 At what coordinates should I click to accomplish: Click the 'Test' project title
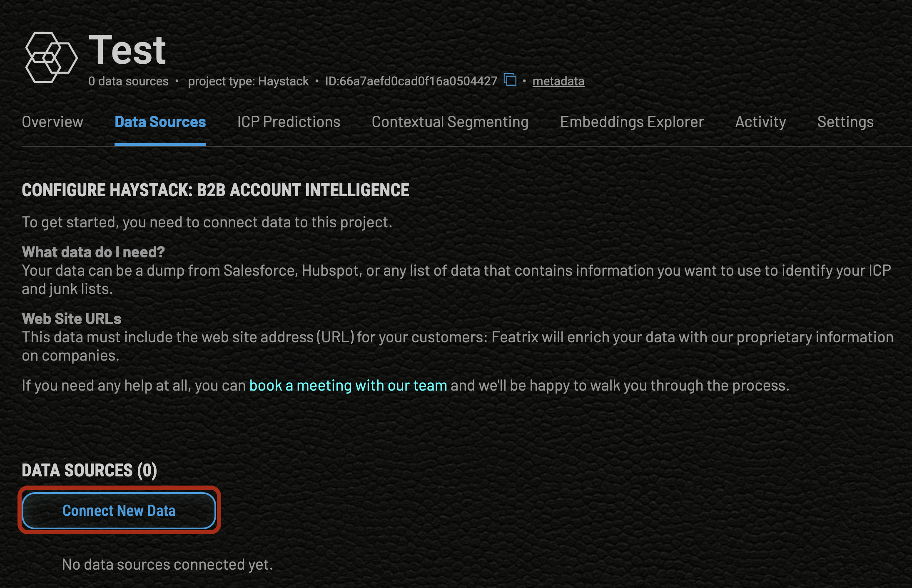(127, 50)
